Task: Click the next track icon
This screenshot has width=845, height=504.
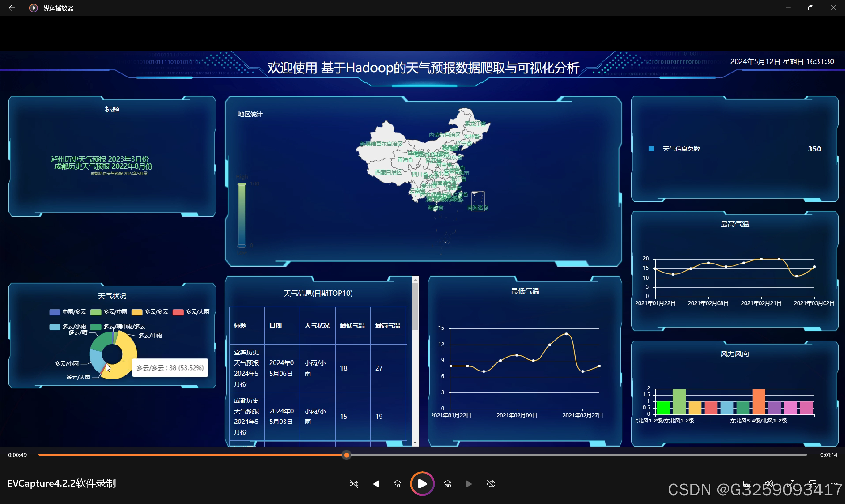Action: click(469, 484)
